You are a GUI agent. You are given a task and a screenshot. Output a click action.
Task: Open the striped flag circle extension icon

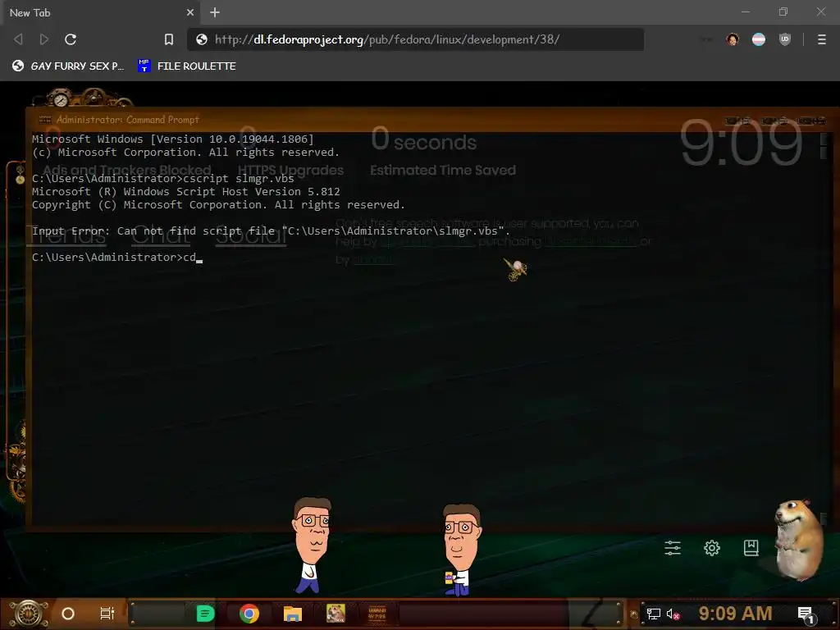(759, 39)
